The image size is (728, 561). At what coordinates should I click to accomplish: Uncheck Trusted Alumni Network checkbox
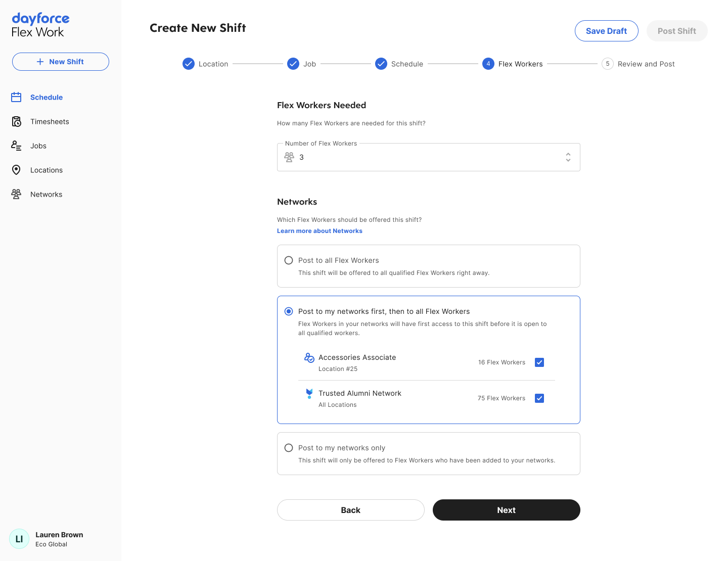(539, 398)
